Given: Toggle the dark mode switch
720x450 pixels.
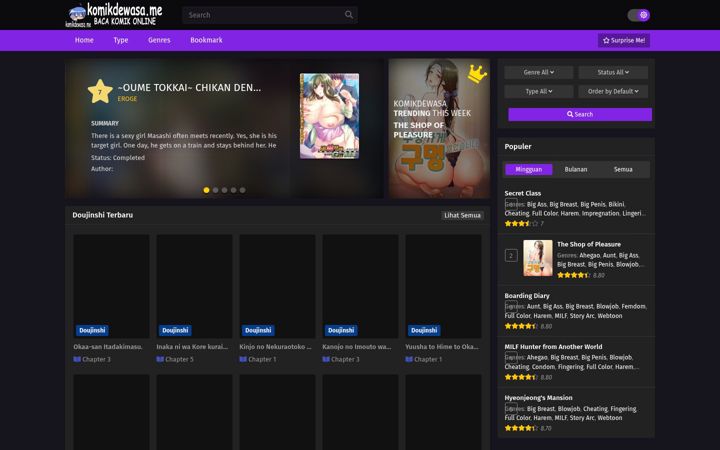Looking at the screenshot, I should (639, 15).
